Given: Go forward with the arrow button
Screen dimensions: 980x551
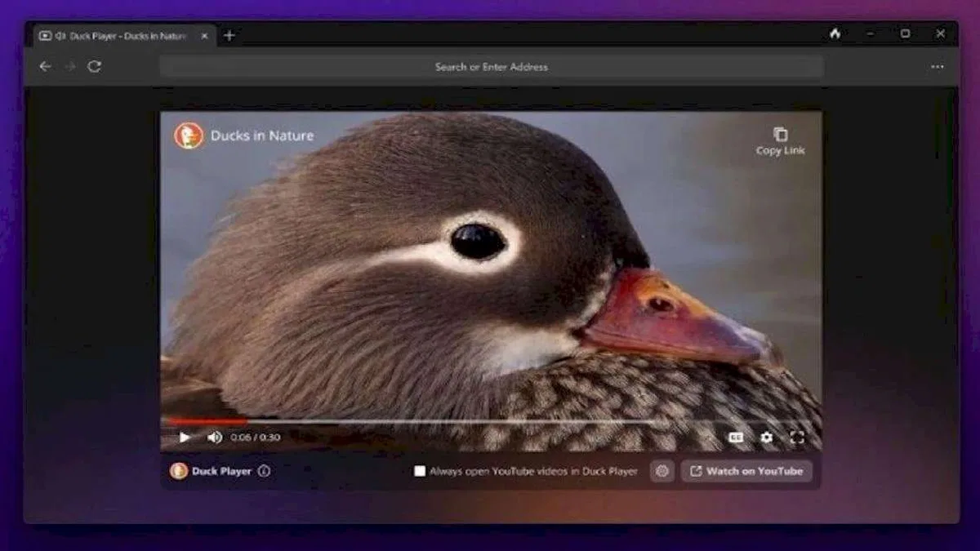Looking at the screenshot, I should pos(69,67).
